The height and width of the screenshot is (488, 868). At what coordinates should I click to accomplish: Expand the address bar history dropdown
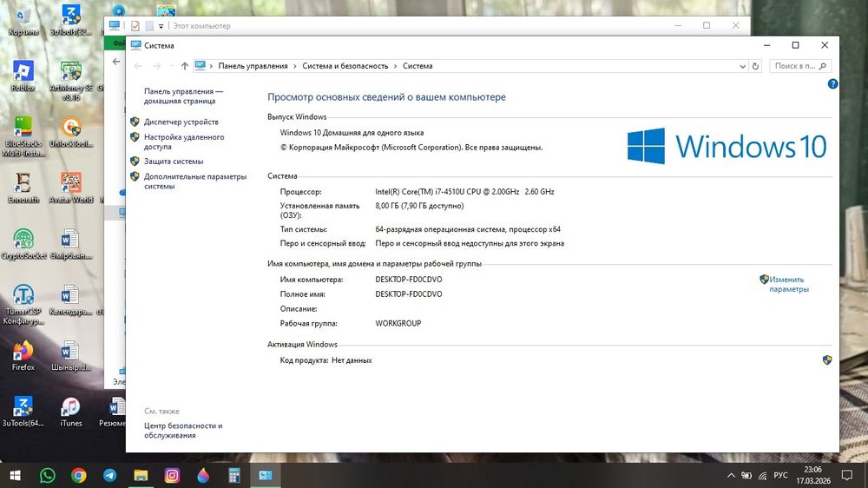(x=742, y=66)
